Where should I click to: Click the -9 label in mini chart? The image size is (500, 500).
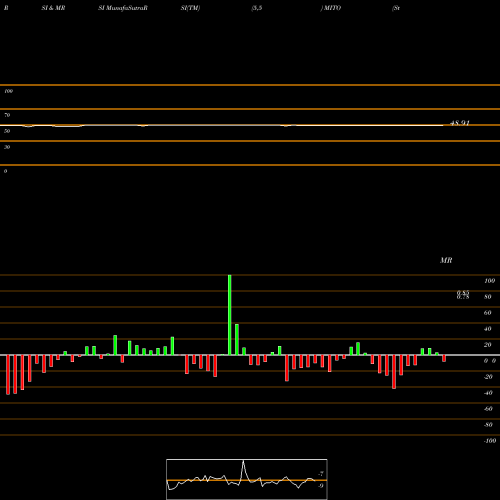321,486
